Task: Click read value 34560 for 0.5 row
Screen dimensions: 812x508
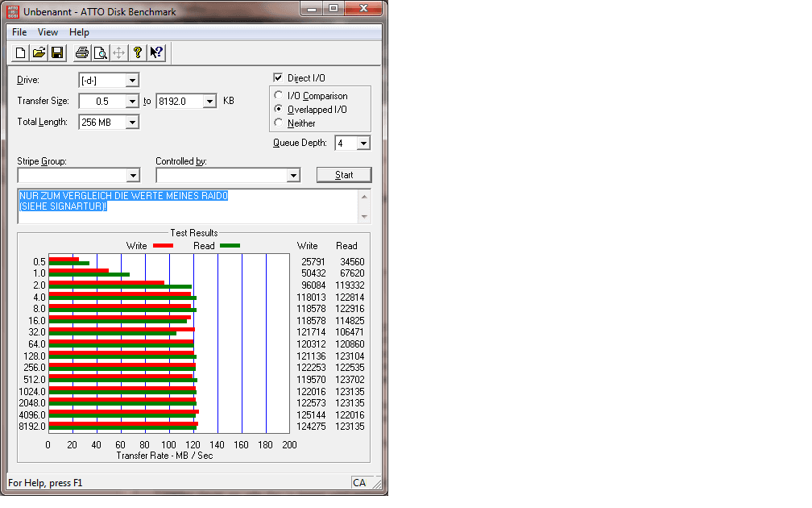Action: coord(352,262)
